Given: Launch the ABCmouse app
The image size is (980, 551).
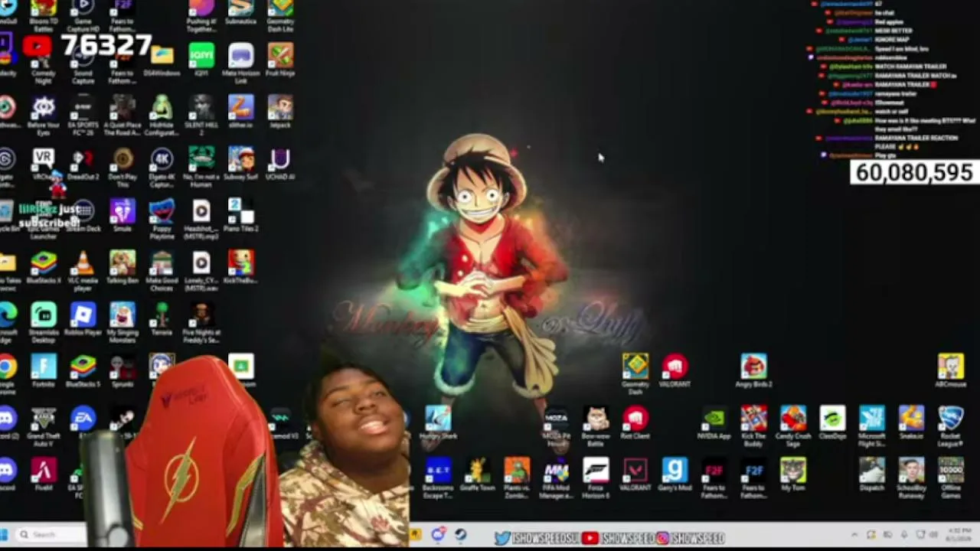Looking at the screenshot, I should coord(951,367).
